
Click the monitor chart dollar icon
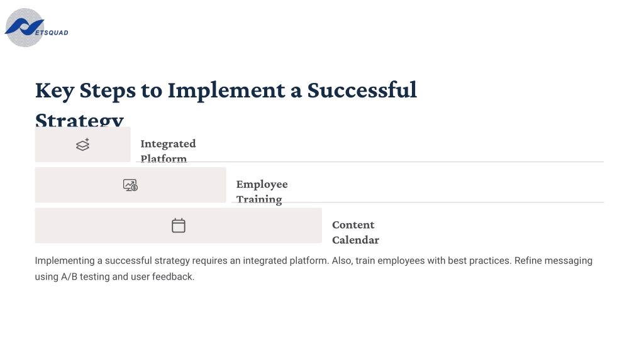point(130,185)
